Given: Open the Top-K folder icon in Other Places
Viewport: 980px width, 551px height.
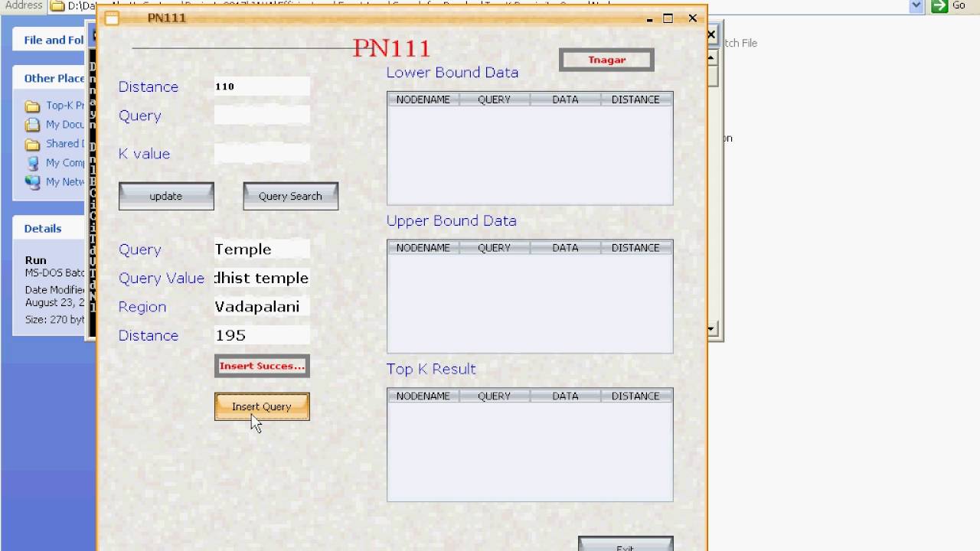Looking at the screenshot, I should click(x=32, y=106).
